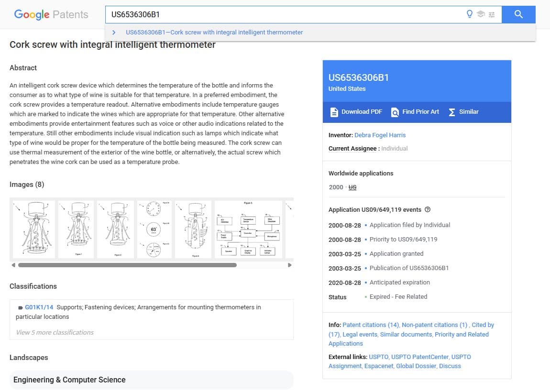Expand View 5 more classifications

[x=55, y=332]
